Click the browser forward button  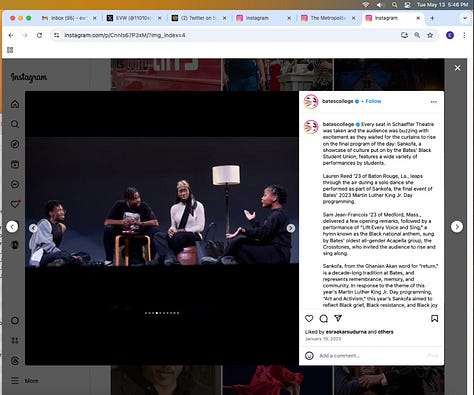[25, 35]
